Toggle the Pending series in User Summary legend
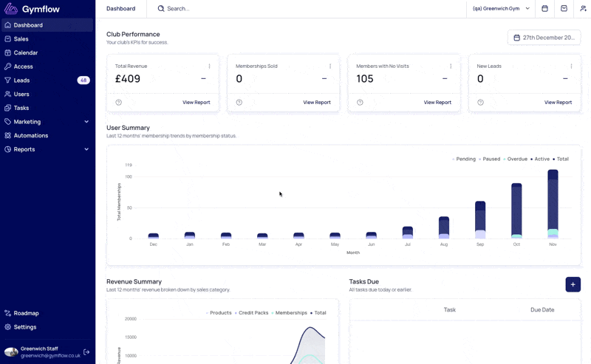The image size is (591, 364). pos(464,159)
